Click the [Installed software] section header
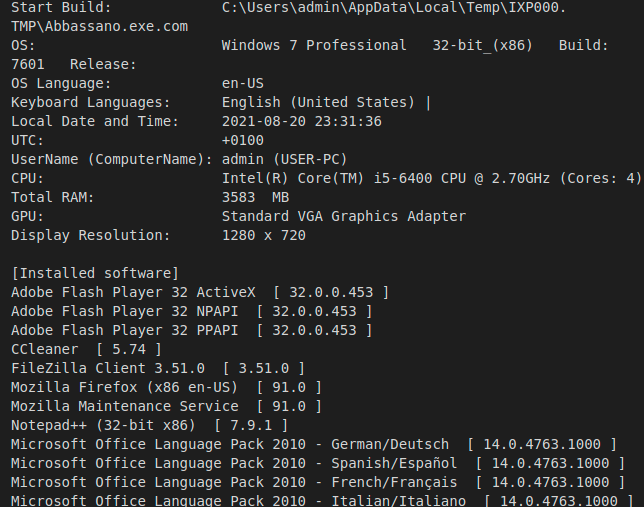 pos(95,274)
